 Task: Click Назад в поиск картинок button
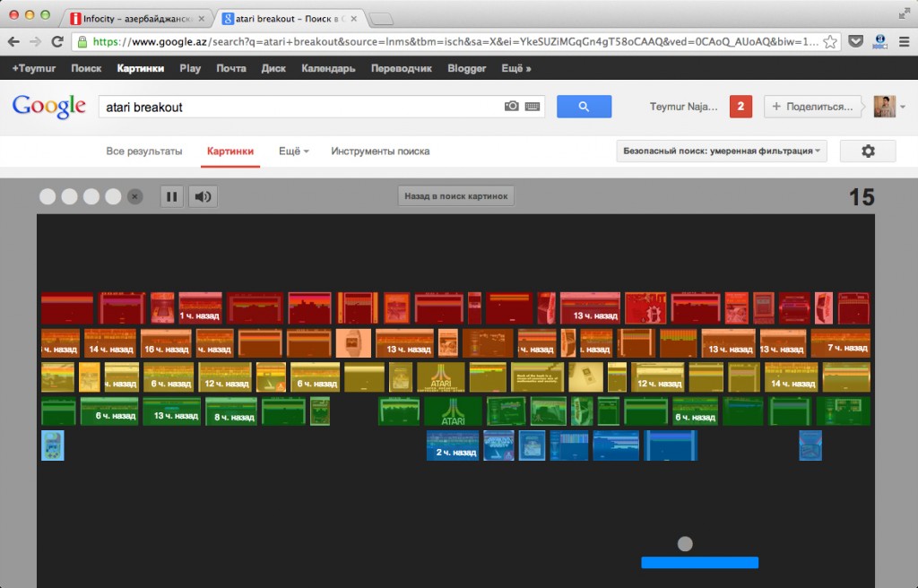[456, 196]
